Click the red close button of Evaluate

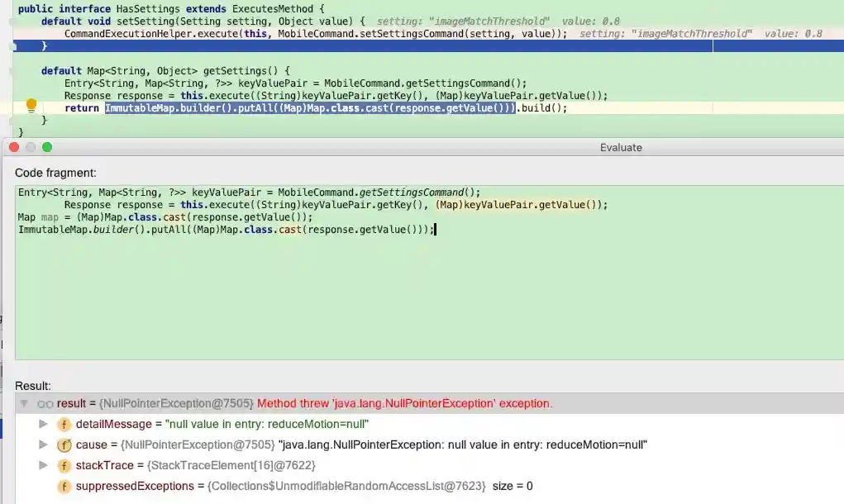click(x=15, y=147)
